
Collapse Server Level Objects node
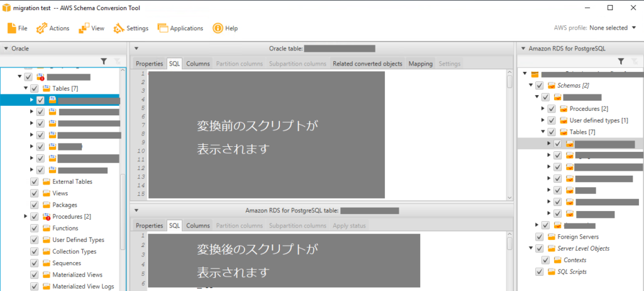pos(531,248)
